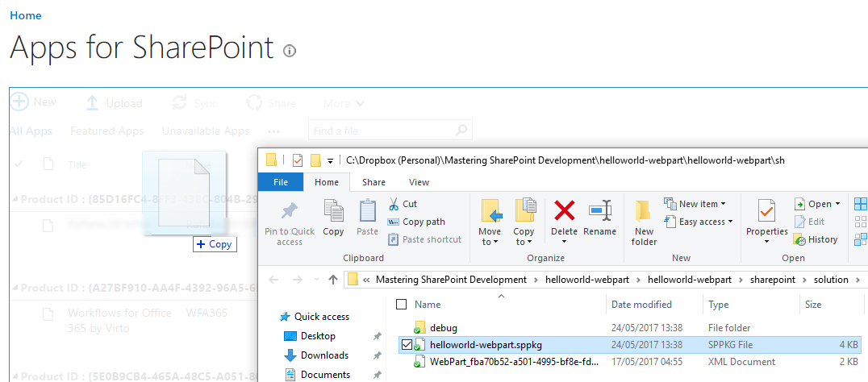This screenshot has width=868, height=382.
Task: Click the info icon beside Apps for SharePoint
Action: pos(290,51)
